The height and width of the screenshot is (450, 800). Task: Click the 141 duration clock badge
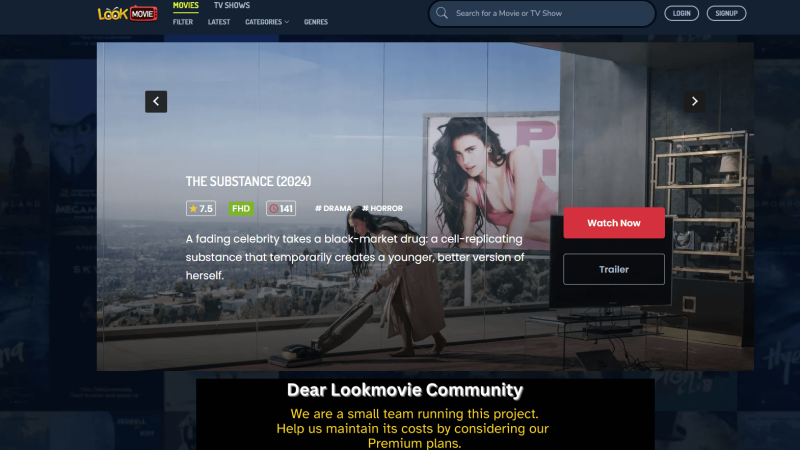(281, 208)
